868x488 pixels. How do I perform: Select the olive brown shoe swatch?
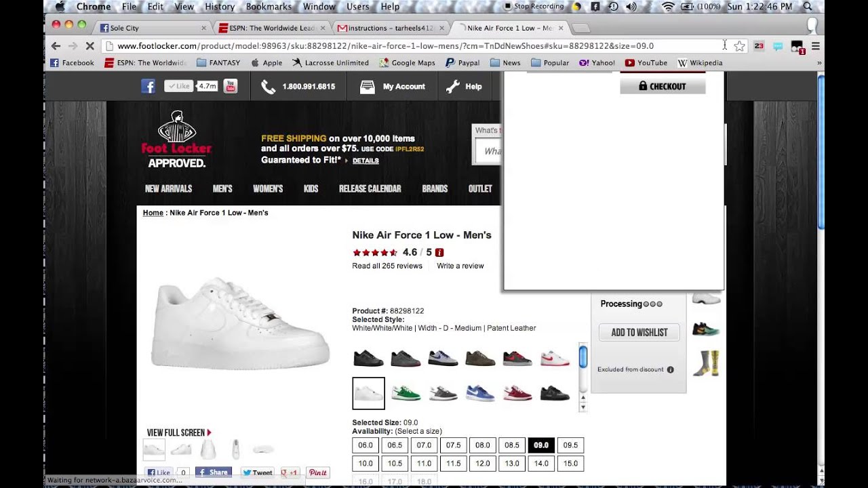[x=480, y=358]
